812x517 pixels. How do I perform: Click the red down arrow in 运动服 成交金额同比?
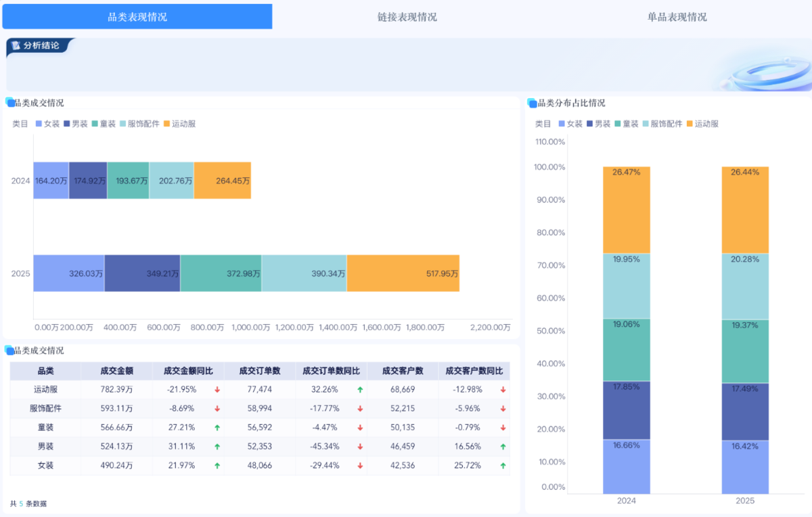217,390
